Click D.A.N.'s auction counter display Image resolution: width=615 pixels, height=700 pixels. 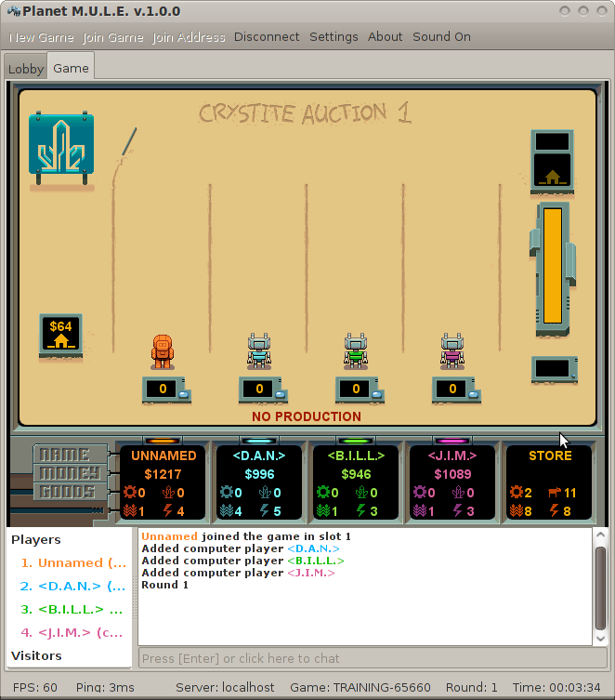263,390
